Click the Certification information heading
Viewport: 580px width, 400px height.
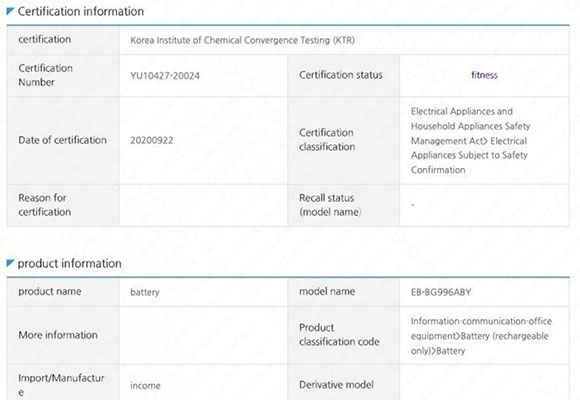(81, 11)
